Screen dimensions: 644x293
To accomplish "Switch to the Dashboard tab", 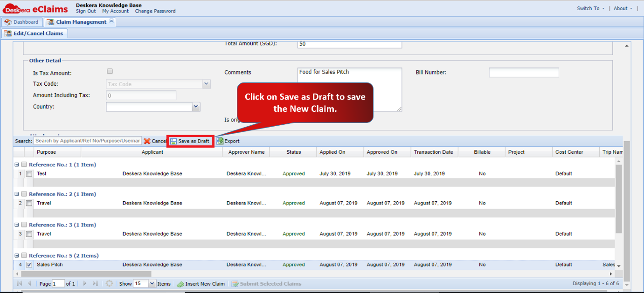I will point(21,22).
